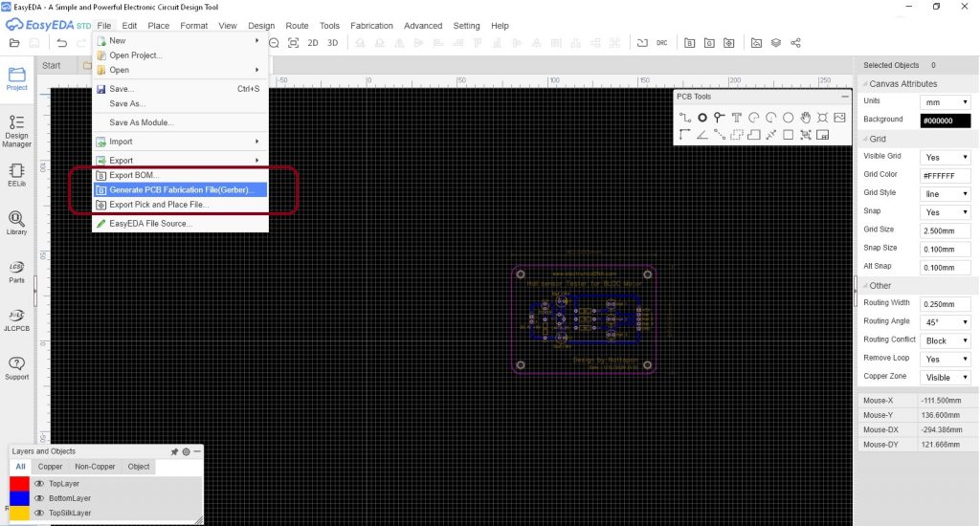Select the Rectangle tool in PCB Tools
Image resolution: width=980 pixels, height=526 pixels.
(789, 134)
